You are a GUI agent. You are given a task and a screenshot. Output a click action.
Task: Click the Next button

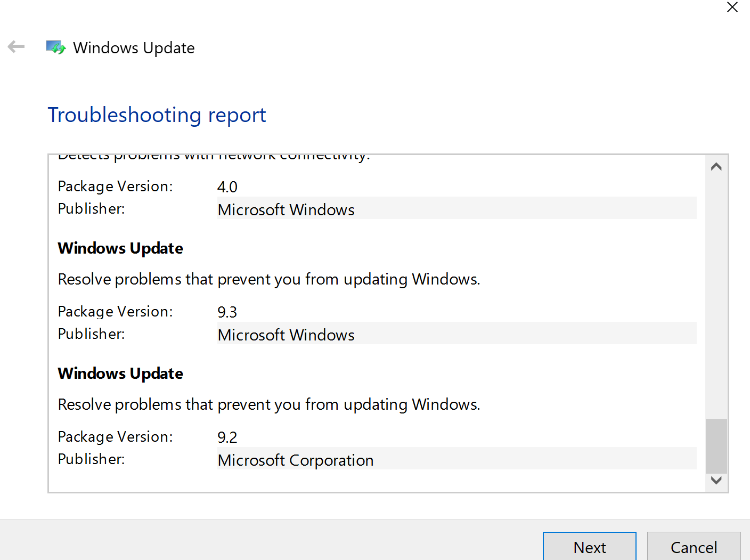pos(590,547)
